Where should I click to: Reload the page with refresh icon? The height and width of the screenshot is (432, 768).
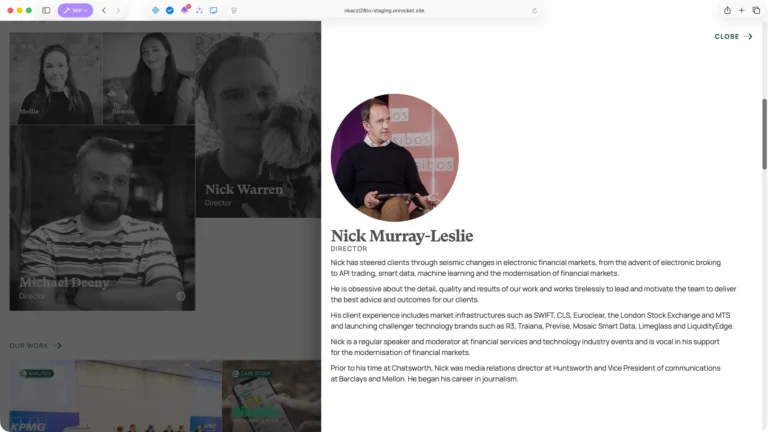[x=534, y=10]
